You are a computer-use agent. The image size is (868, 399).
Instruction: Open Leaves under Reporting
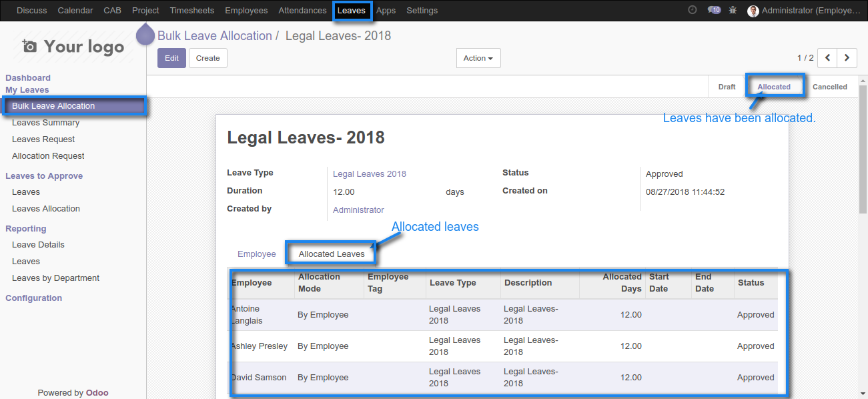coord(26,262)
